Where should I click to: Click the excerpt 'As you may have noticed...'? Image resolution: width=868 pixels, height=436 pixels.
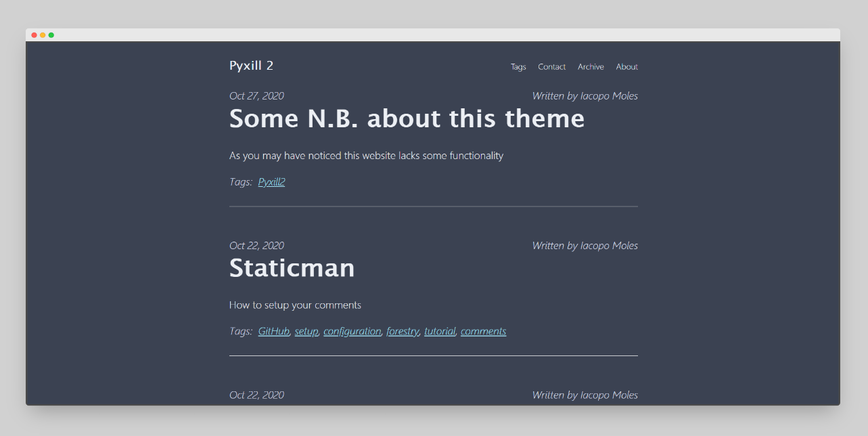click(x=366, y=156)
